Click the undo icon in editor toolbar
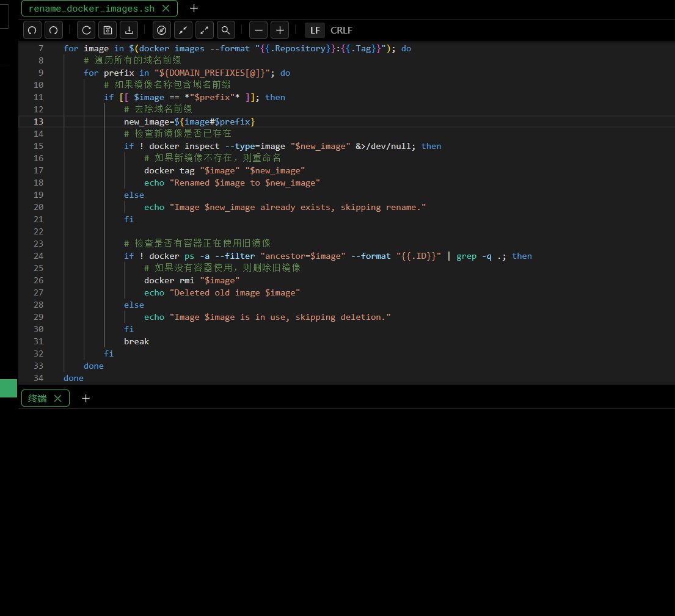Image resolution: width=675 pixels, height=616 pixels. [x=32, y=30]
